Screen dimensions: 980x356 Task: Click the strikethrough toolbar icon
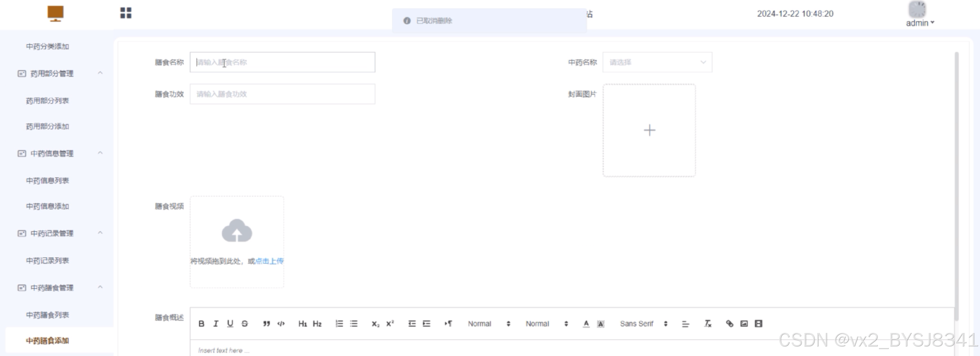(245, 324)
